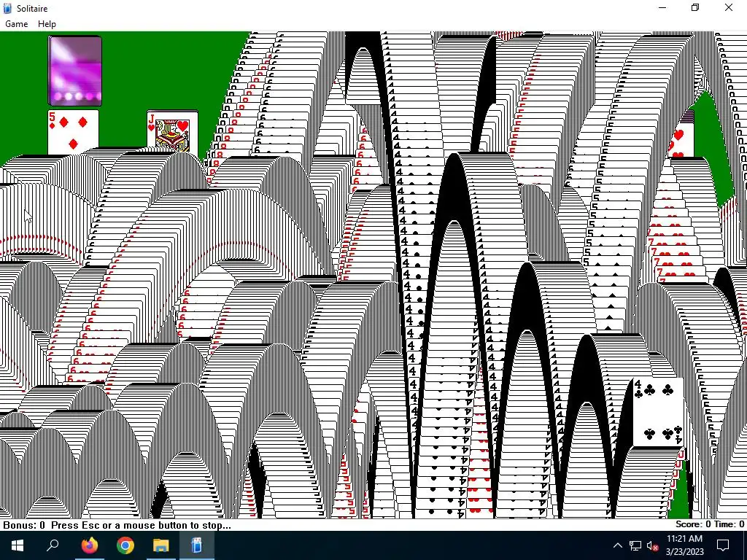Click 'Press Esc or a mouse button' message
The width and height of the screenshot is (747, 560).
click(141, 525)
